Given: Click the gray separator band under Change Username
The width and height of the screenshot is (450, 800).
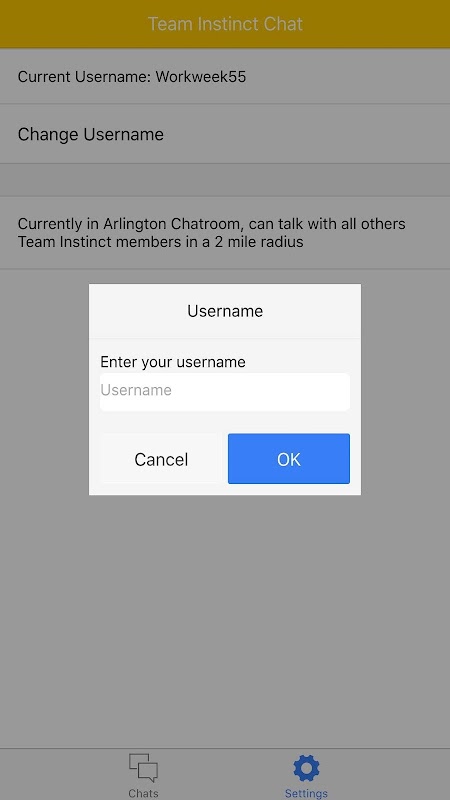Looking at the screenshot, I should [225, 180].
